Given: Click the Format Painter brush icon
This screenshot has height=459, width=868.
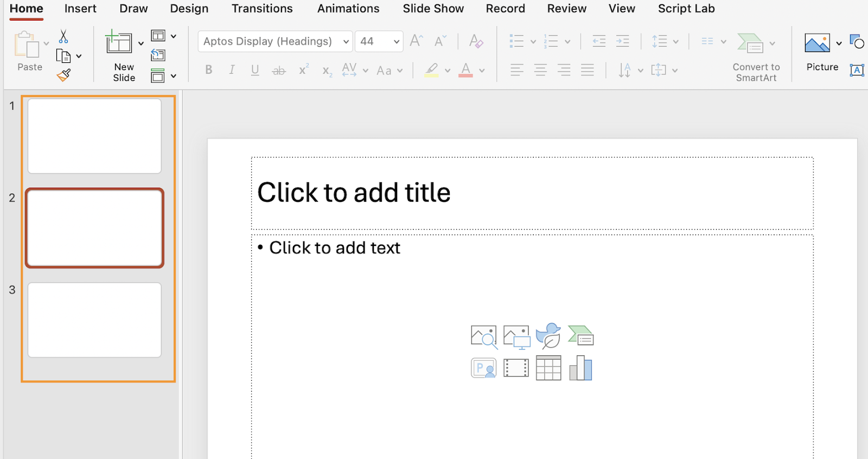Looking at the screenshot, I should [x=63, y=75].
